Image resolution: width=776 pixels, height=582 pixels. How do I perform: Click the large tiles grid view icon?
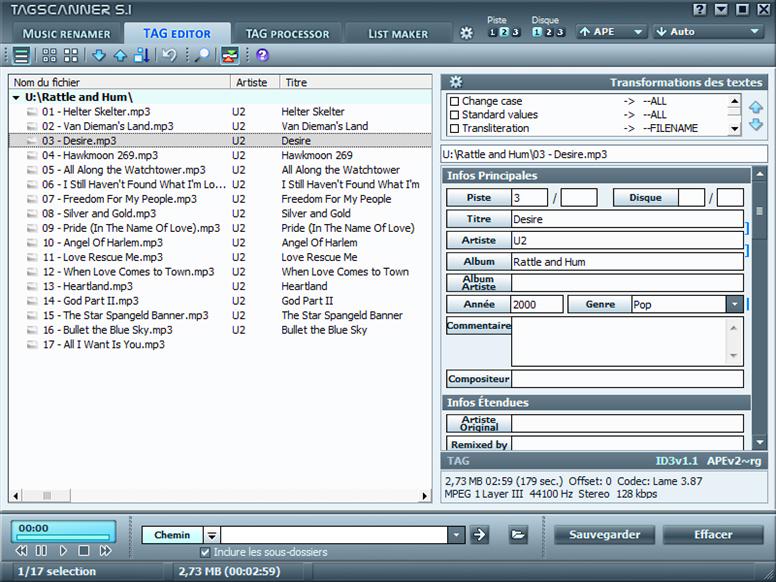pyautogui.click(x=71, y=55)
